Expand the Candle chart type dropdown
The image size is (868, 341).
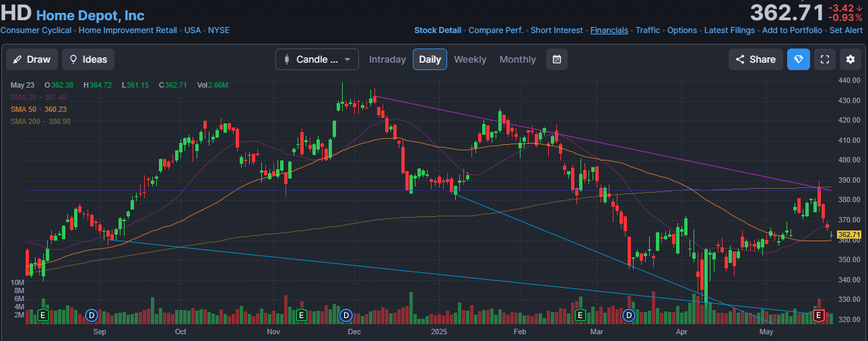point(316,59)
